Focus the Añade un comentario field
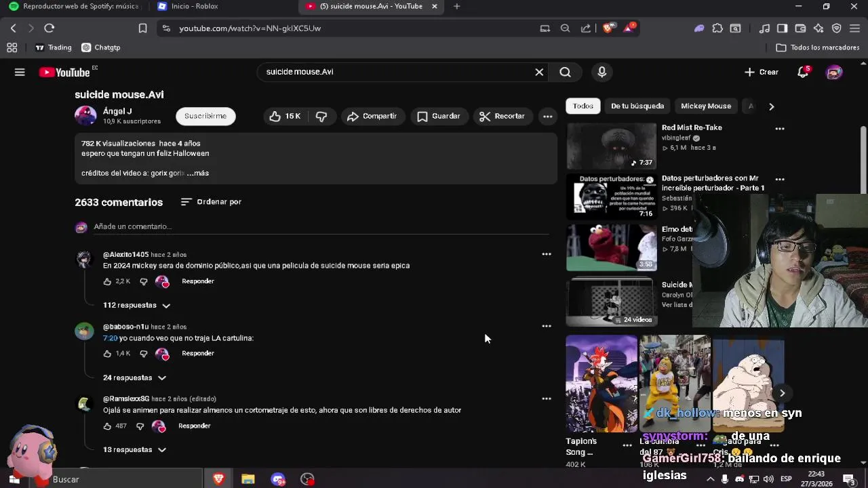868x488 pixels. 321,226
